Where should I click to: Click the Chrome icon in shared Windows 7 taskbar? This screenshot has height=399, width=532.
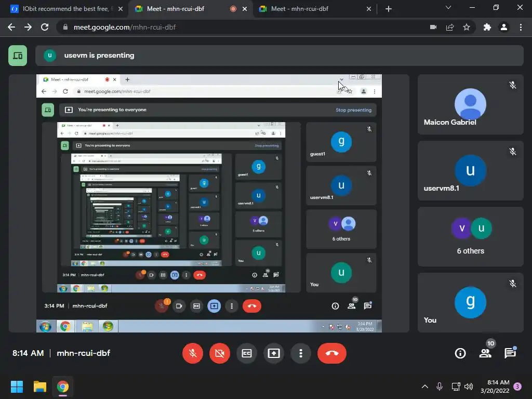(x=65, y=326)
